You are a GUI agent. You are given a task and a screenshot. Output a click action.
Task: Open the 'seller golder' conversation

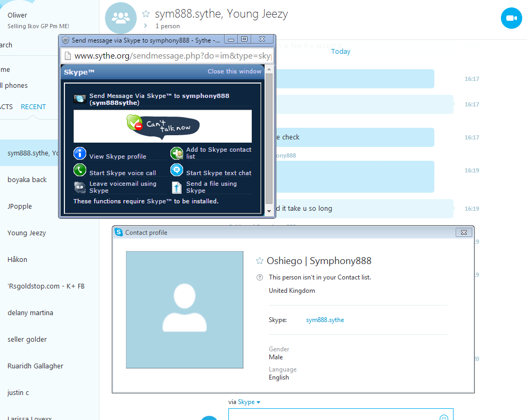[50, 340]
